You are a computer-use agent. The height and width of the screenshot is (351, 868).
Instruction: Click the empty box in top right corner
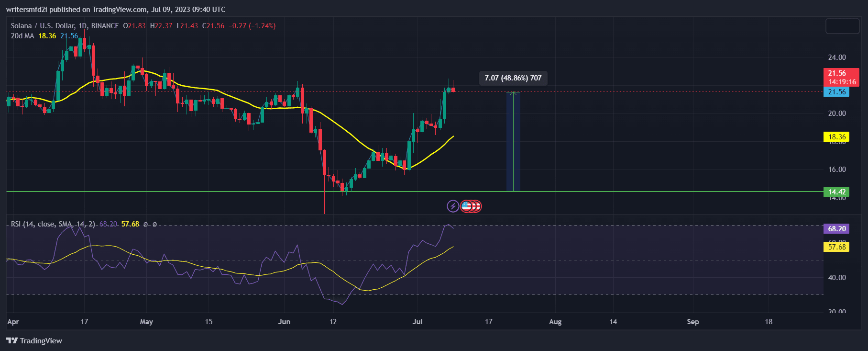pos(842,26)
